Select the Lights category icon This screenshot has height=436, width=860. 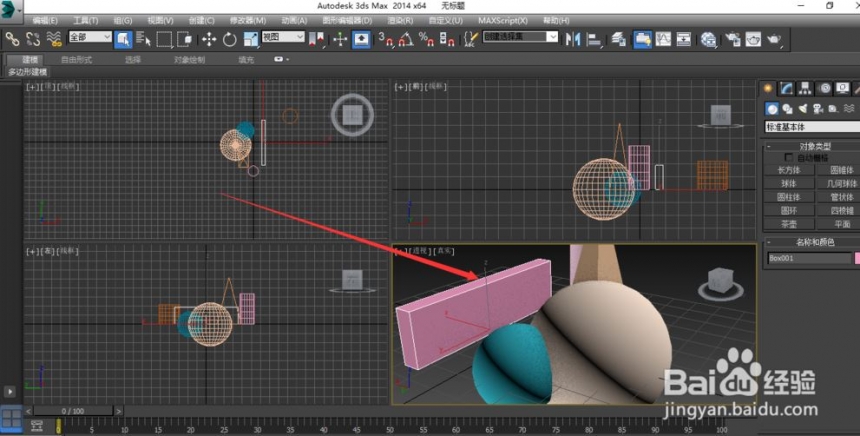pyautogui.click(x=802, y=109)
